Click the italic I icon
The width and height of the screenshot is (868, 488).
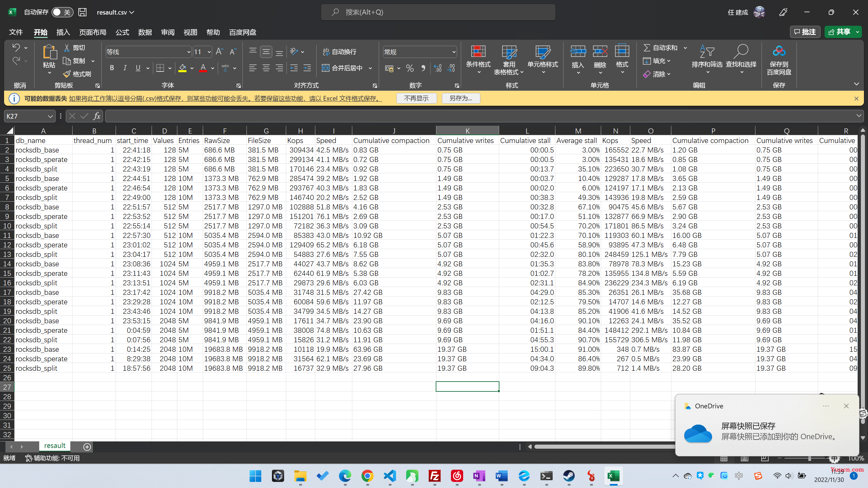pyautogui.click(x=125, y=68)
